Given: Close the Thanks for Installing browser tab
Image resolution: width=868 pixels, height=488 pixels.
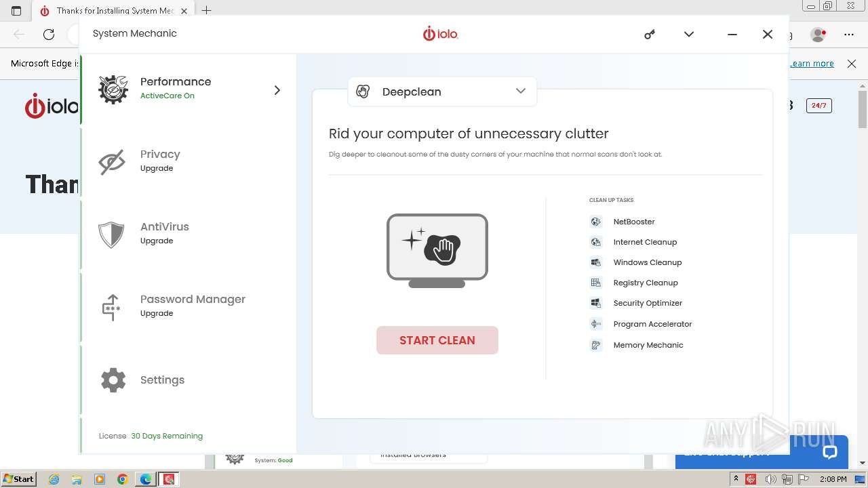Looking at the screenshot, I should coord(184,11).
